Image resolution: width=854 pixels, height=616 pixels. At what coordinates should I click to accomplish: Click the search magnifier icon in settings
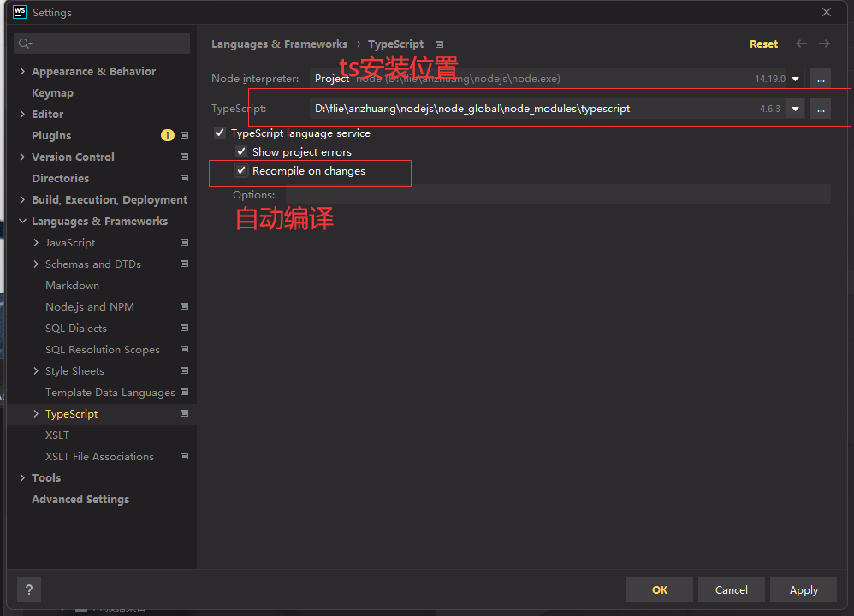coord(25,44)
